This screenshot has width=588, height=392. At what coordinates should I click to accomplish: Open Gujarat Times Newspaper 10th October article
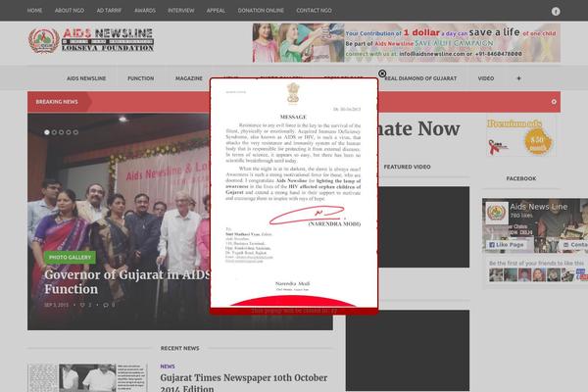(244, 382)
